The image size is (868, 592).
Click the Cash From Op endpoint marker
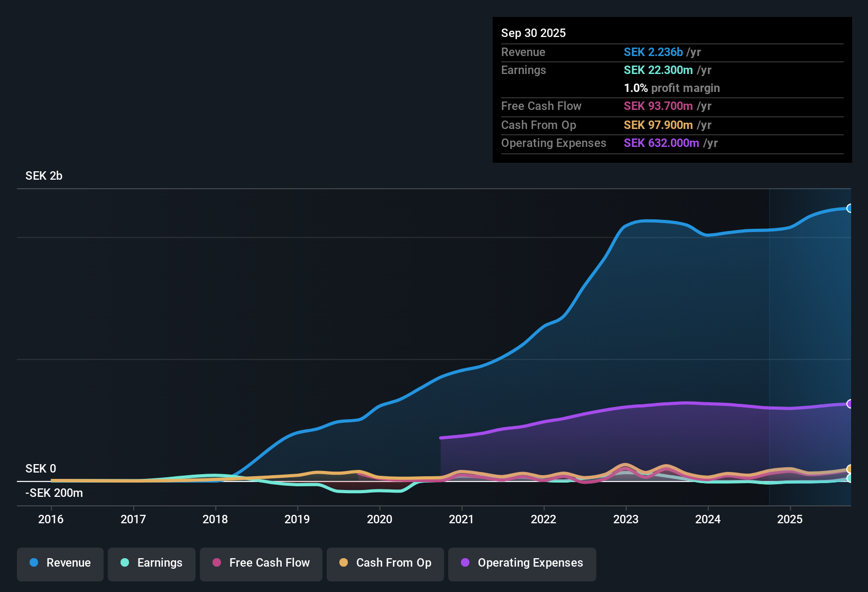coord(849,468)
